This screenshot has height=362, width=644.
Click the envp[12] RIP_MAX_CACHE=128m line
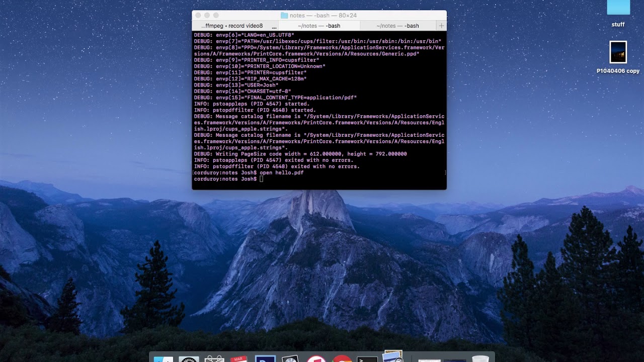point(250,78)
